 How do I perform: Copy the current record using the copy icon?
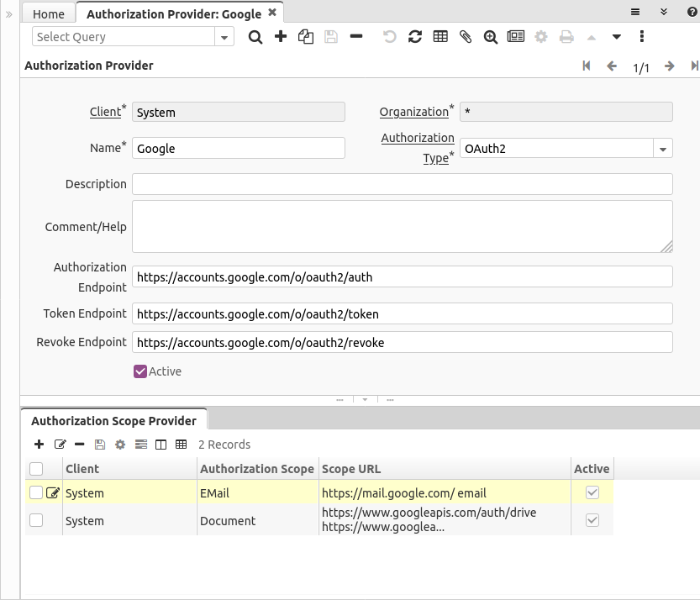tap(305, 37)
